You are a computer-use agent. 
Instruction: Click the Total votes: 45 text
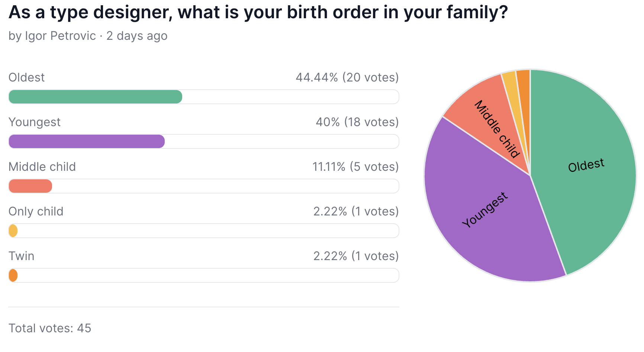[x=50, y=328]
